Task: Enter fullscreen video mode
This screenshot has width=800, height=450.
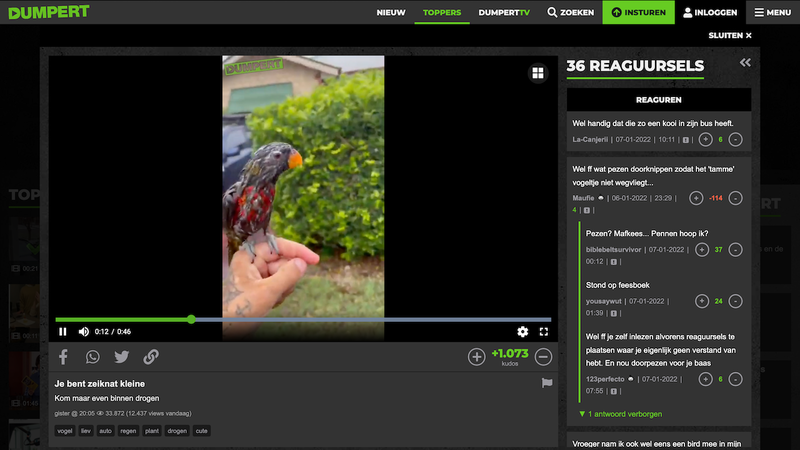Action: click(x=544, y=331)
